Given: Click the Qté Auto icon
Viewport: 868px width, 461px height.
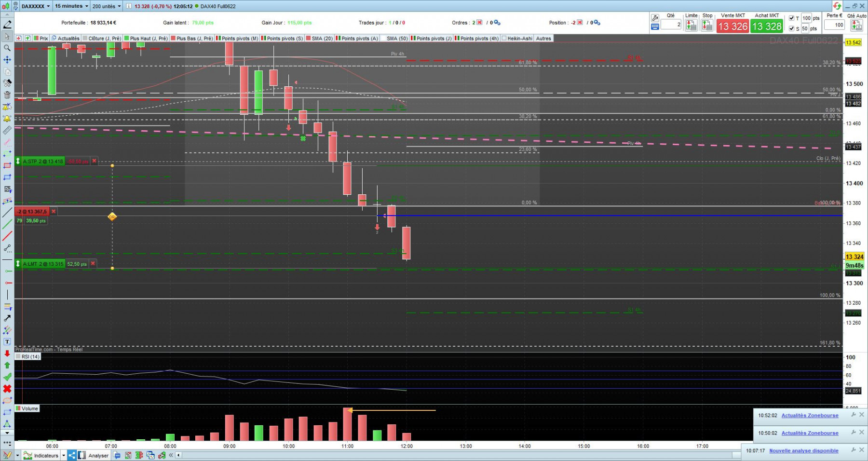Looking at the screenshot, I should (x=856, y=26).
